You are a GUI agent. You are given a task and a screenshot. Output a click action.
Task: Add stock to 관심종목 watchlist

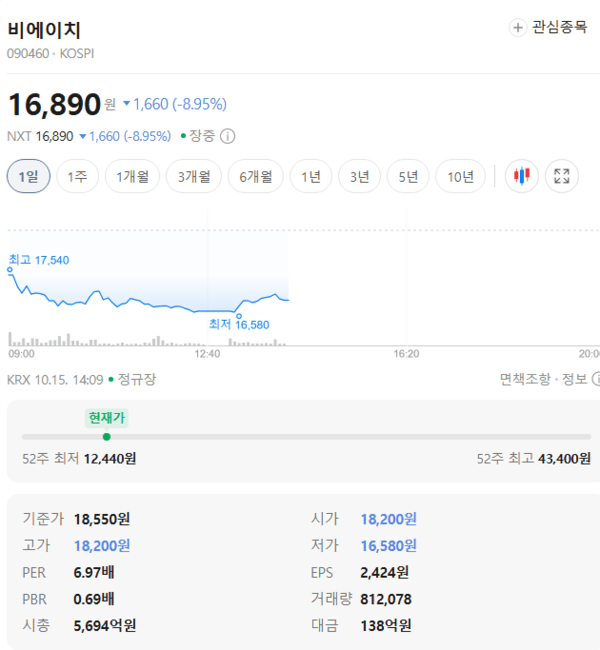point(548,27)
